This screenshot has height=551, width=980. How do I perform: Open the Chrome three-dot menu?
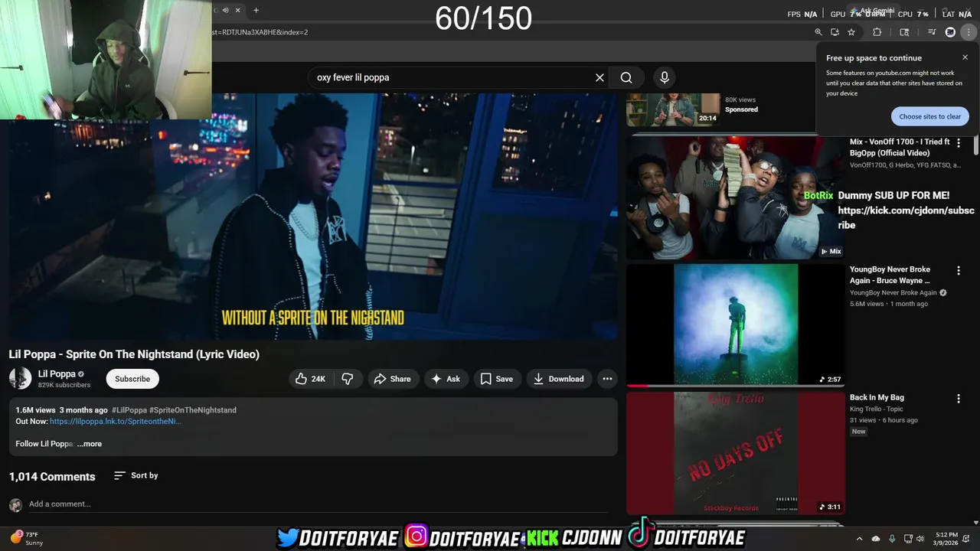(969, 32)
